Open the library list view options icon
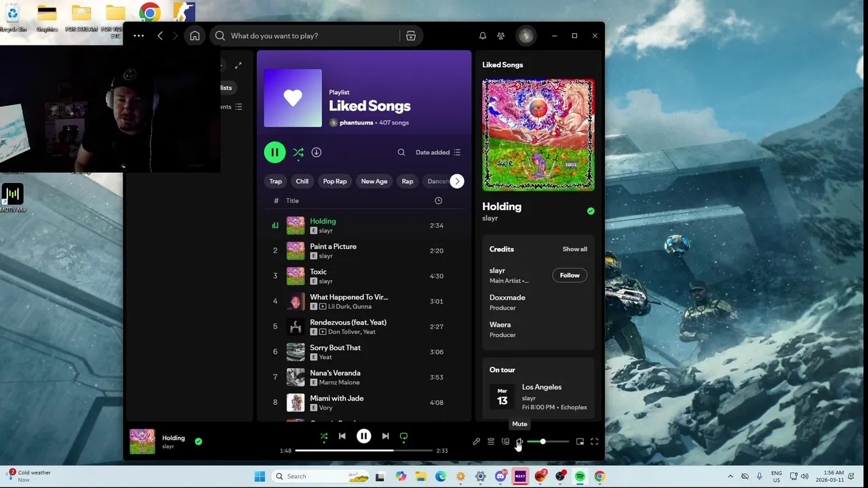868x488 pixels. click(x=238, y=107)
